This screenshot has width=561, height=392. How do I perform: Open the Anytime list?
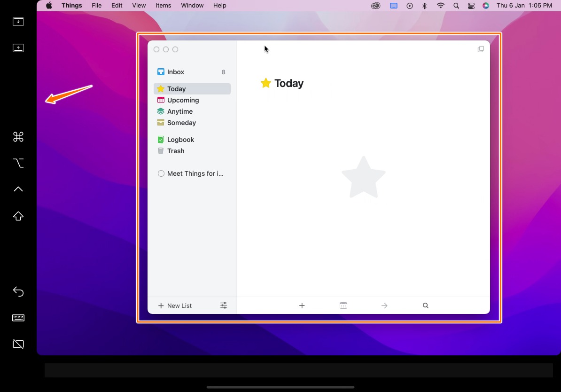pyautogui.click(x=192, y=111)
